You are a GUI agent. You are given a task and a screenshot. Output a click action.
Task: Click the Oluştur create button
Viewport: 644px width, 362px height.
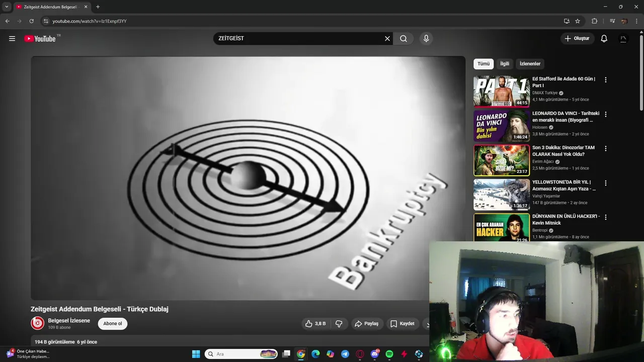[x=577, y=39]
